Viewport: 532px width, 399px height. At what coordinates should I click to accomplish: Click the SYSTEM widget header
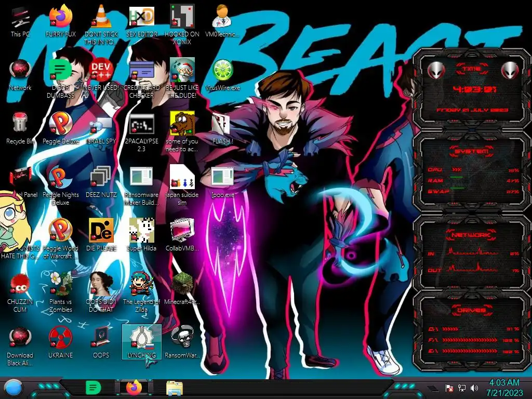[x=472, y=151]
